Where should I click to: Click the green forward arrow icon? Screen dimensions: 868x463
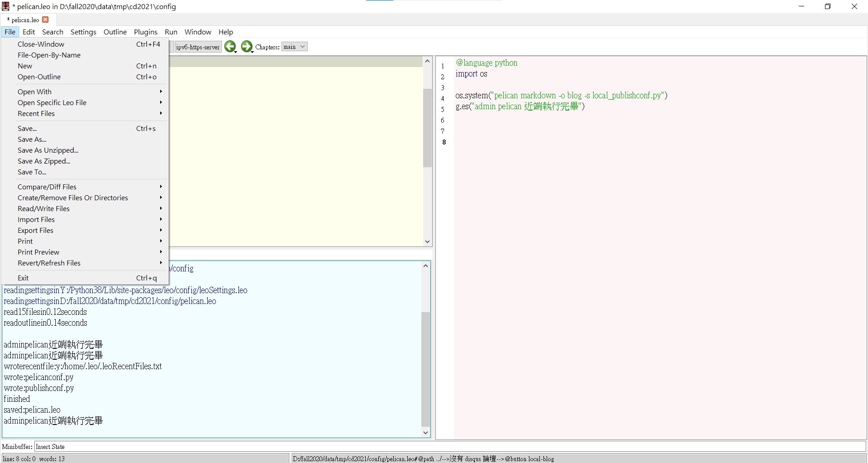247,46
